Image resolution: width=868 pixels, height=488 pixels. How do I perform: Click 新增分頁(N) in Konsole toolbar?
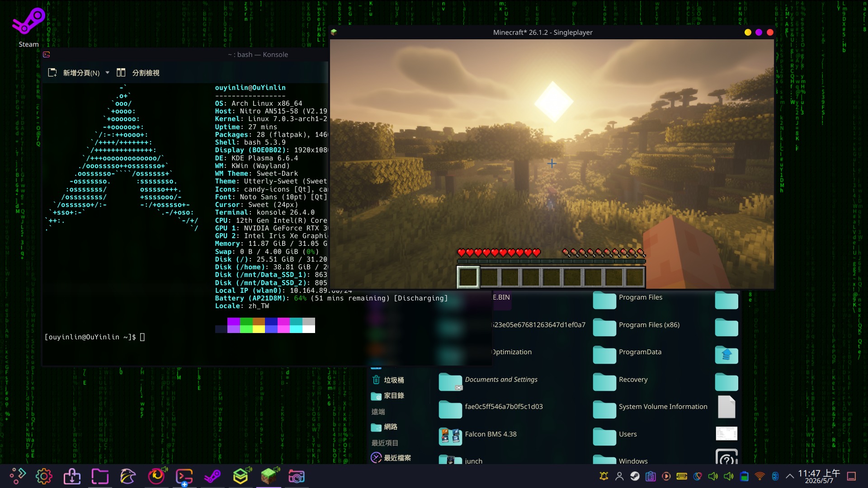tap(74, 73)
